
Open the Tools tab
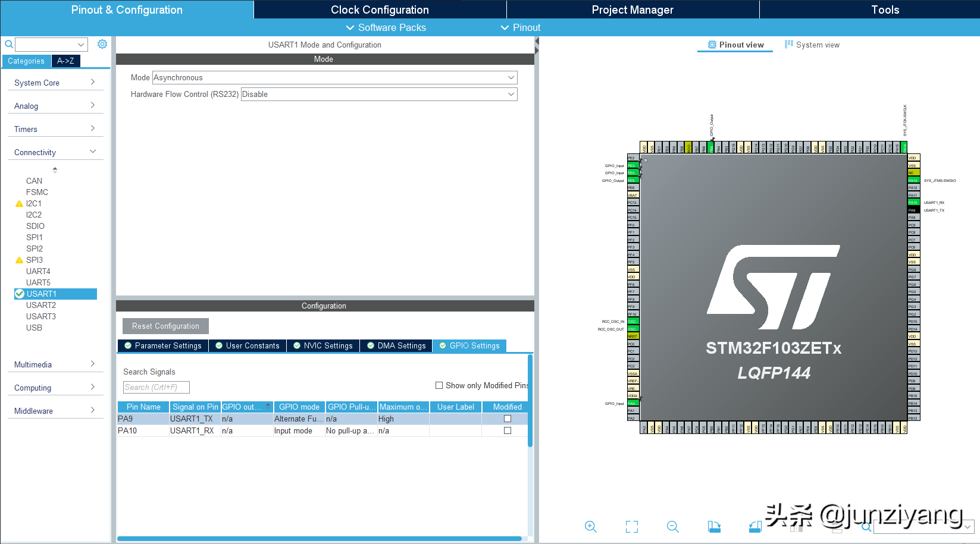885,10
